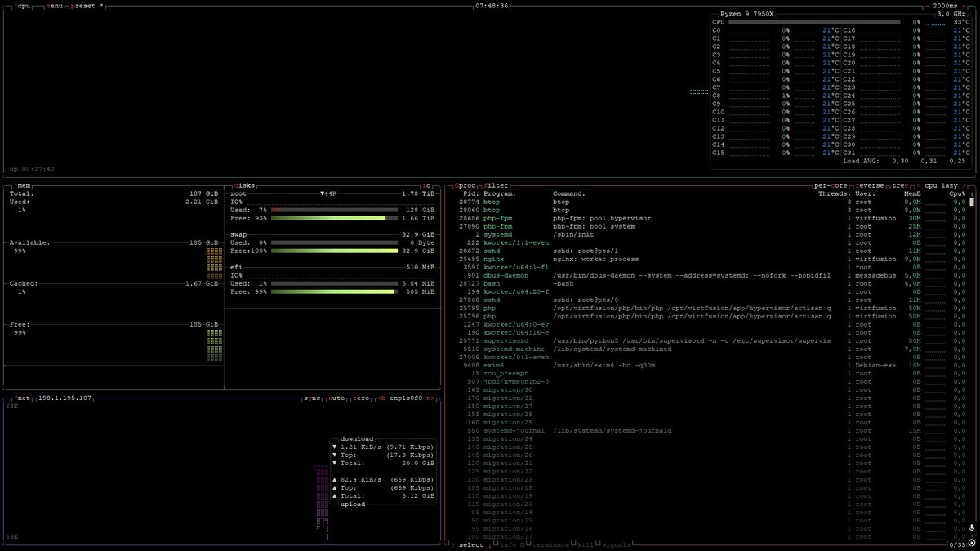Click the net IP address 198.1.195.107

point(64,398)
